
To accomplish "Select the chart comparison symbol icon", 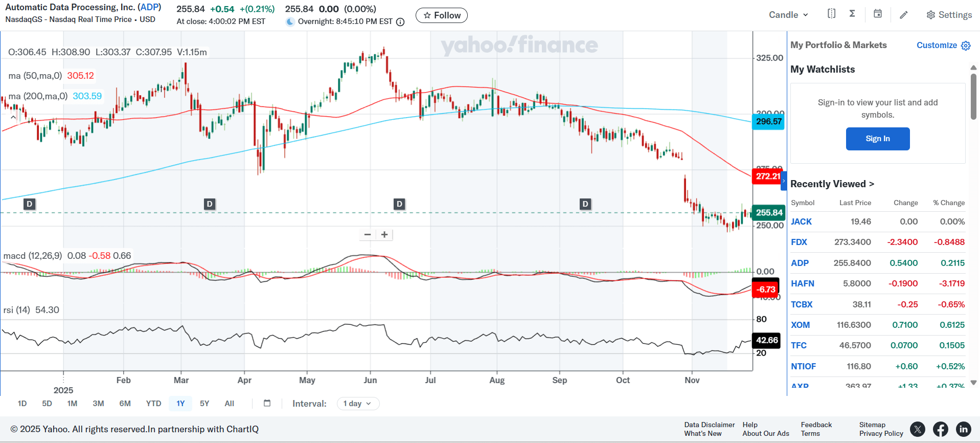I will coord(831,14).
